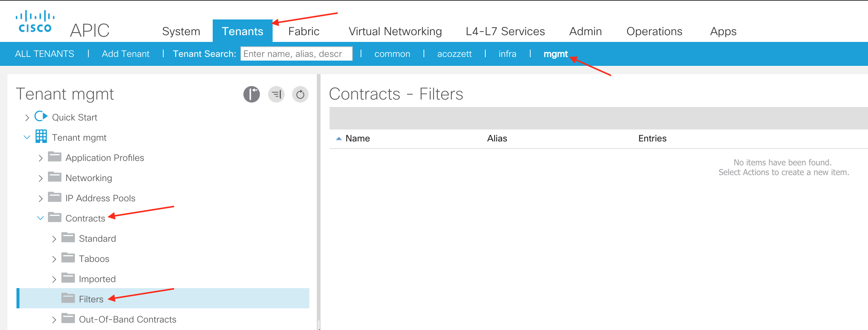Switch to the Admin tab
This screenshot has height=330, width=868.
pos(585,31)
